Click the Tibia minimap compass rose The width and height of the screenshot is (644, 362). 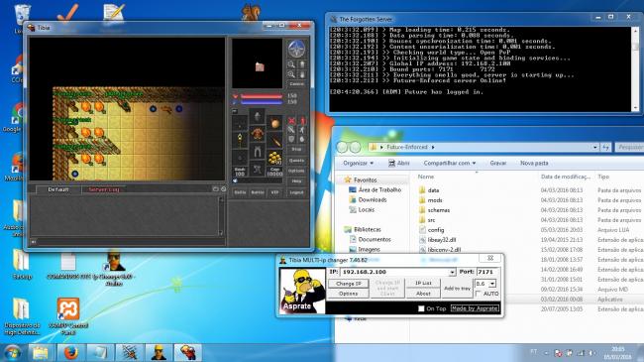coord(296,49)
